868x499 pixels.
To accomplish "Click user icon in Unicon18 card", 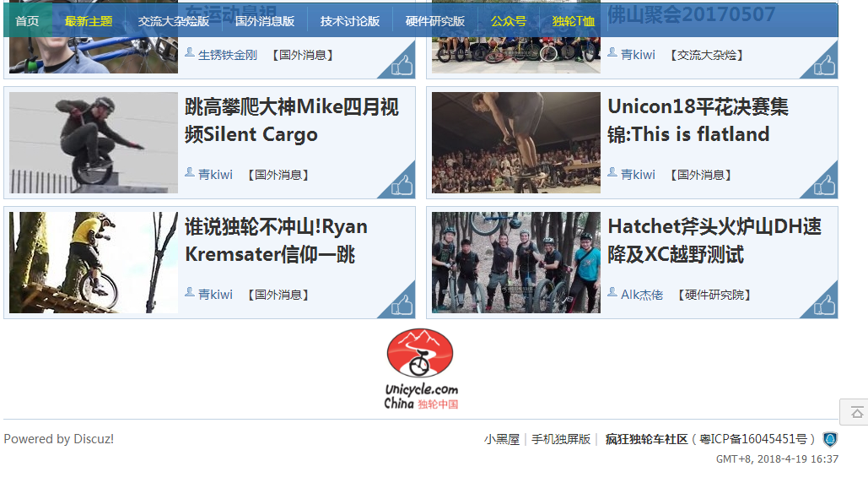I will pos(612,172).
